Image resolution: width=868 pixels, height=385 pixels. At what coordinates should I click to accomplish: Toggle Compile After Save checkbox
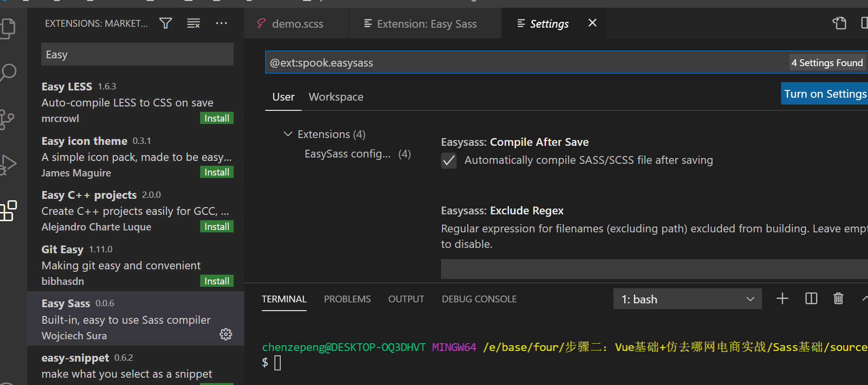tap(449, 160)
